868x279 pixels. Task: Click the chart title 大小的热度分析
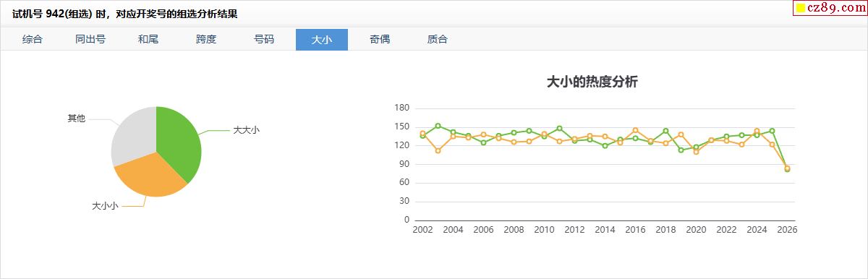(x=592, y=82)
